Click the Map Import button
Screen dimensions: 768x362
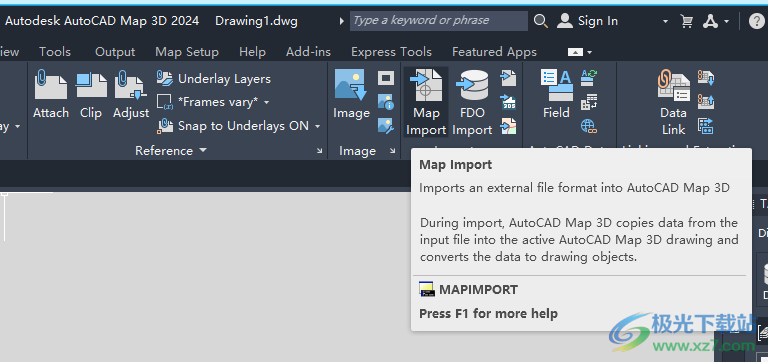pos(426,102)
